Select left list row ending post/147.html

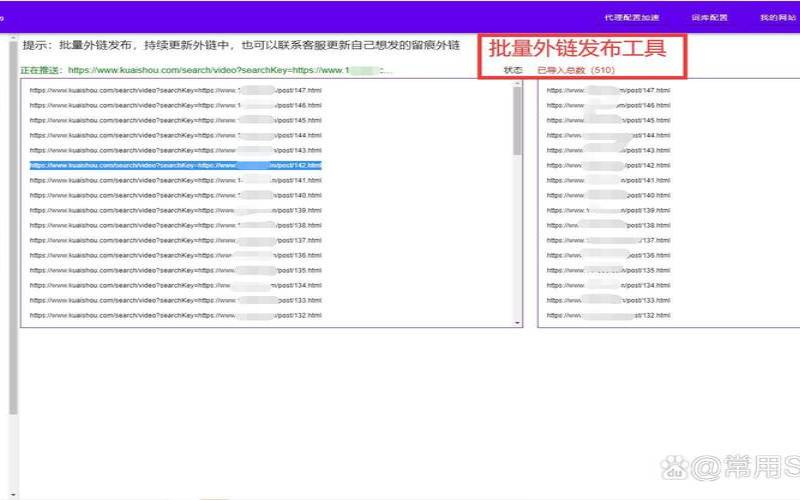click(176, 90)
